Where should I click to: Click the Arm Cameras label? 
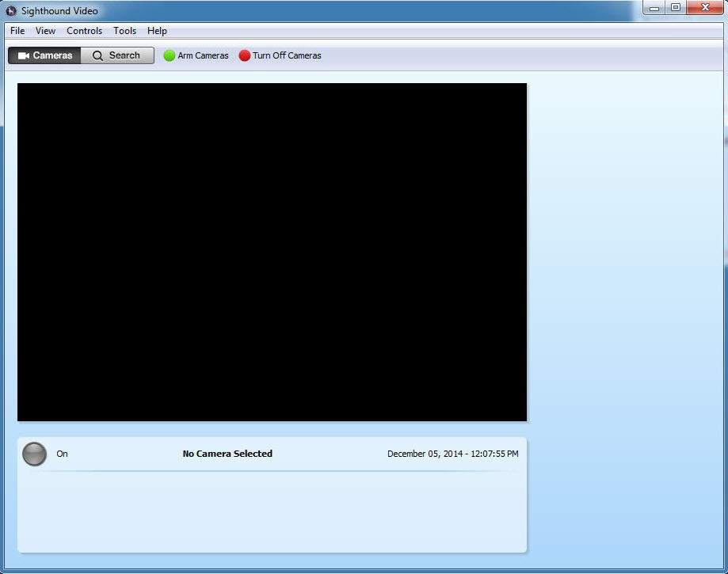pos(203,55)
